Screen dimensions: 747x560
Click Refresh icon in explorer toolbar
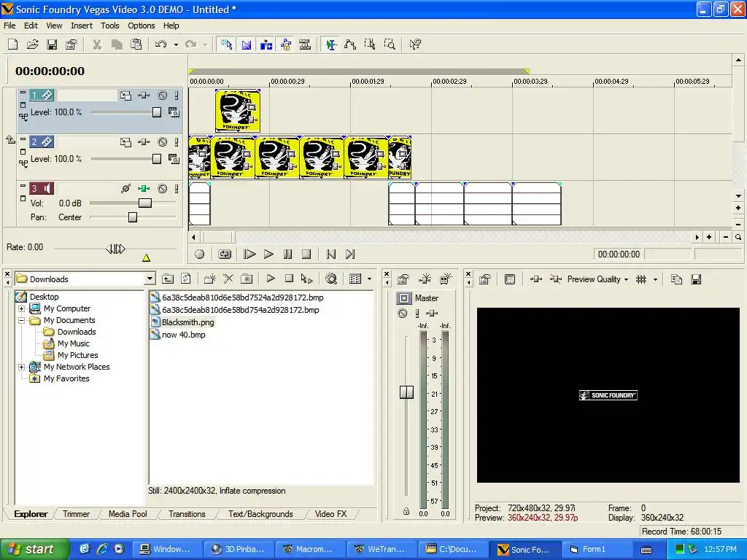[x=186, y=279]
